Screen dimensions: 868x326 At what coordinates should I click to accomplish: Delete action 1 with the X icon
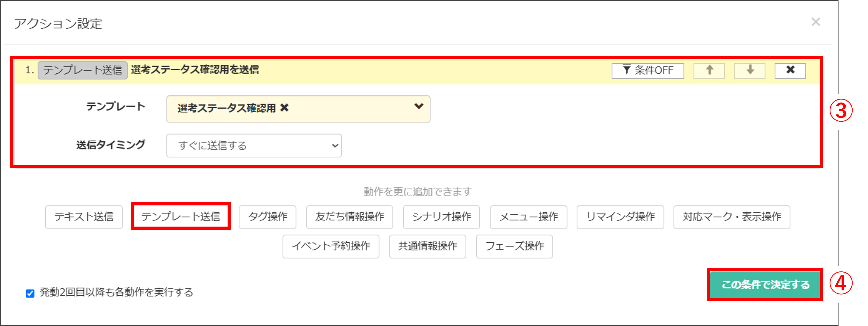click(x=790, y=71)
